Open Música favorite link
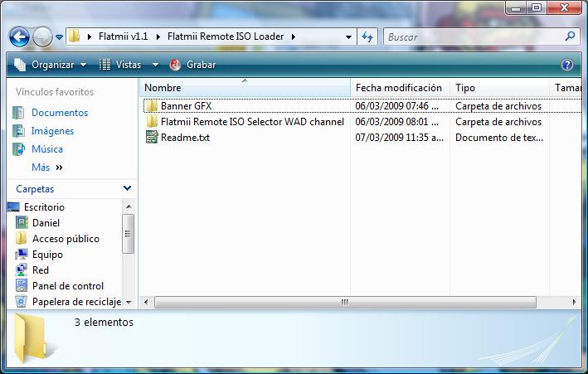This screenshot has height=374, width=588. point(47,149)
